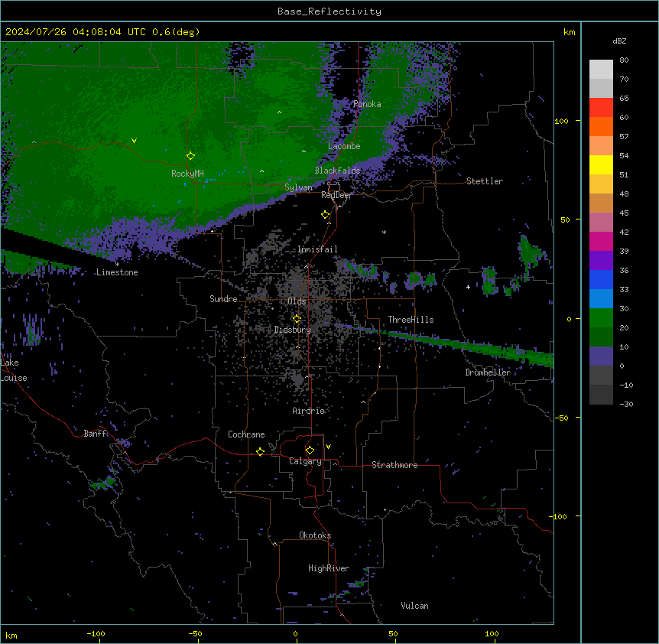The height and width of the screenshot is (644, 659).
Task: Select the yellow 51-54 dBZ legend swatch
Action: click(601, 164)
